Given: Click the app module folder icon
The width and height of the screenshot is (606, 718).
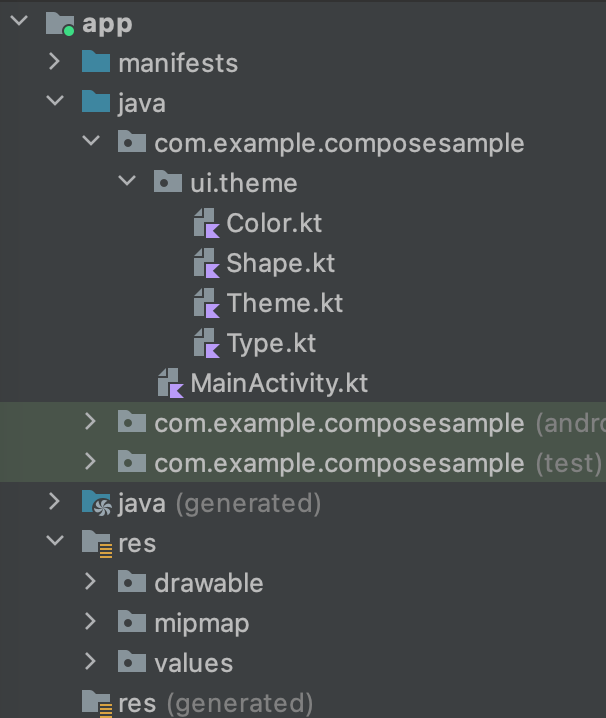Looking at the screenshot, I should pos(60,23).
